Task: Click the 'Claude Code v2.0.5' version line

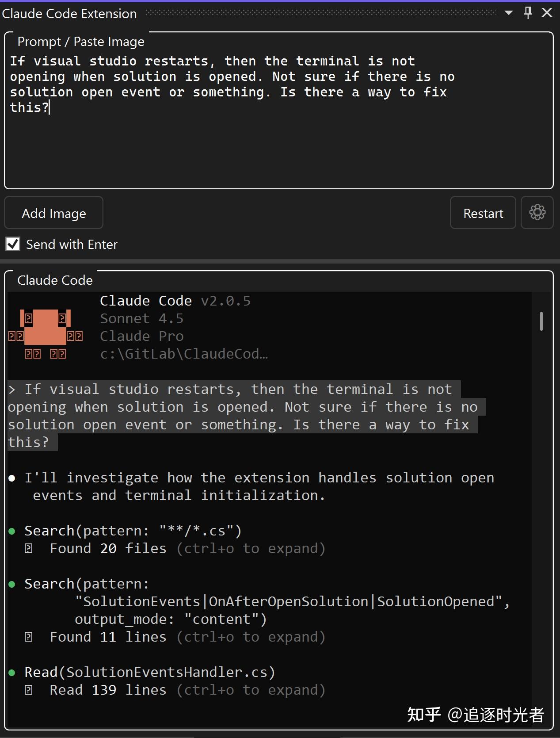Action: coord(175,301)
